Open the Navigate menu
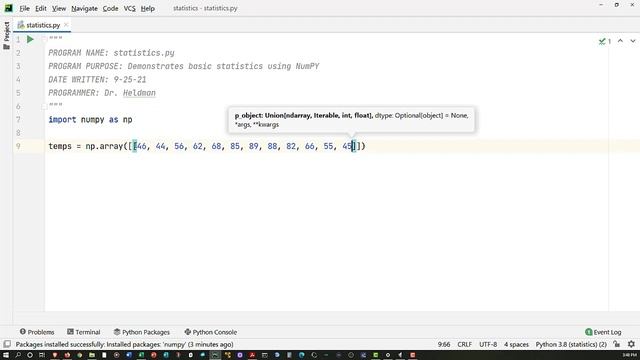The image size is (640, 360). 84,8
